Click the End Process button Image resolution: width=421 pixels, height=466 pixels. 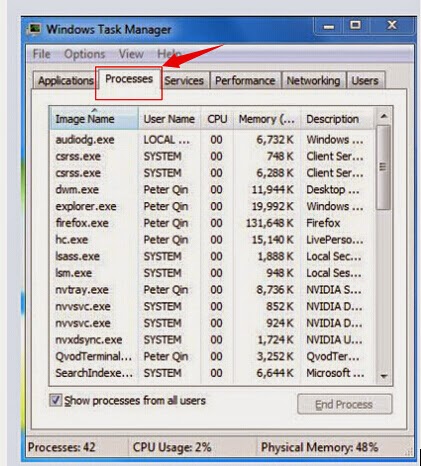tap(344, 404)
